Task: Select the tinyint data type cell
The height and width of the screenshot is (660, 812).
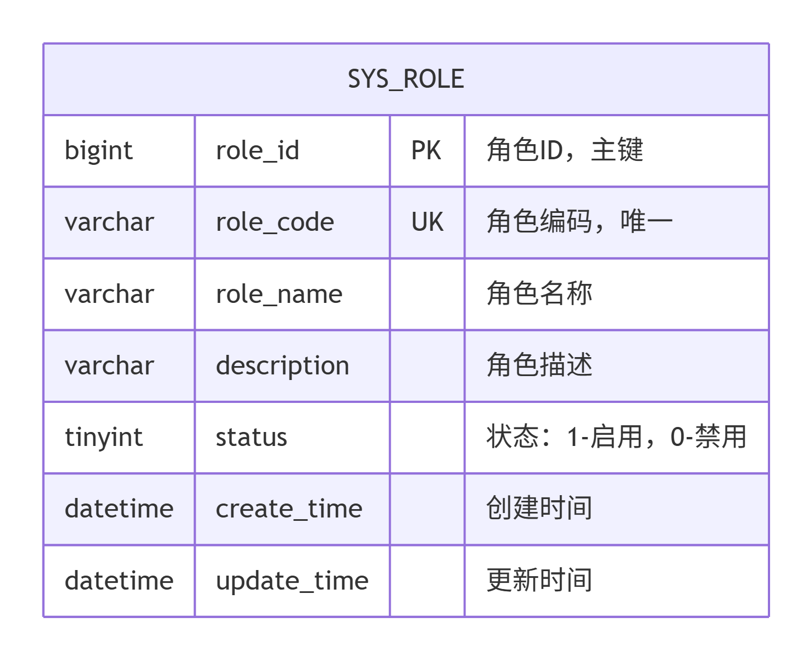Action: 119,437
